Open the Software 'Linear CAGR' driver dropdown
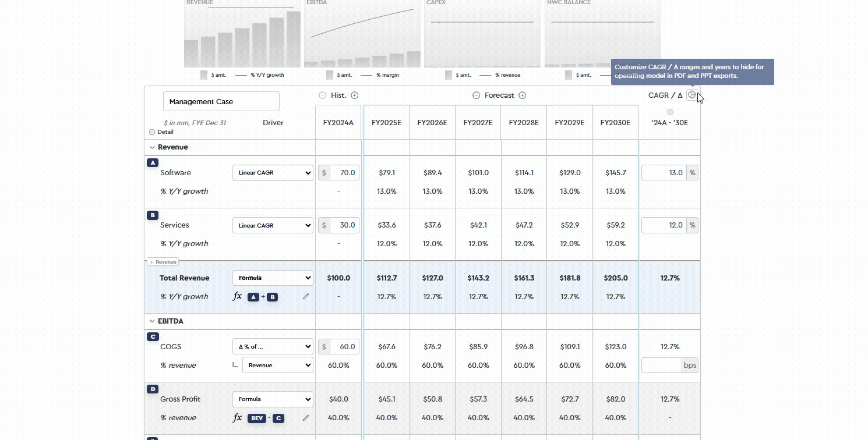This screenshot has width=868, height=440. coord(273,172)
